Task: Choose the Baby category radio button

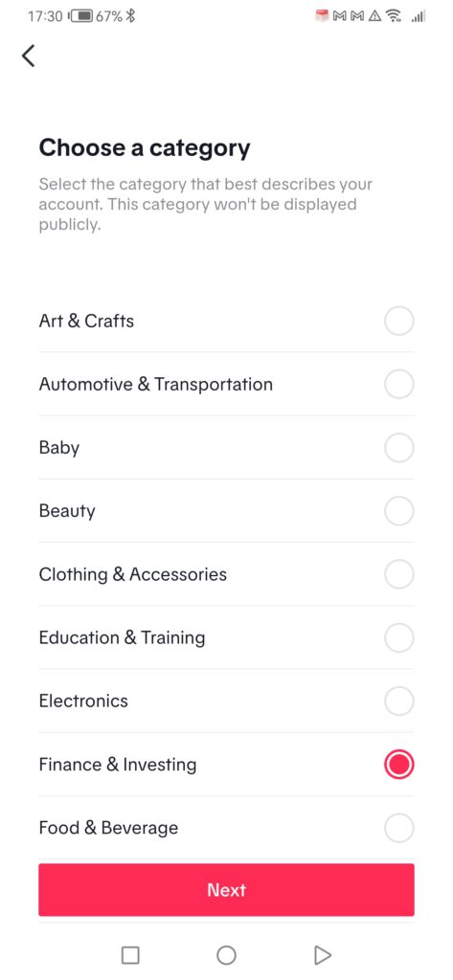Action: click(399, 448)
